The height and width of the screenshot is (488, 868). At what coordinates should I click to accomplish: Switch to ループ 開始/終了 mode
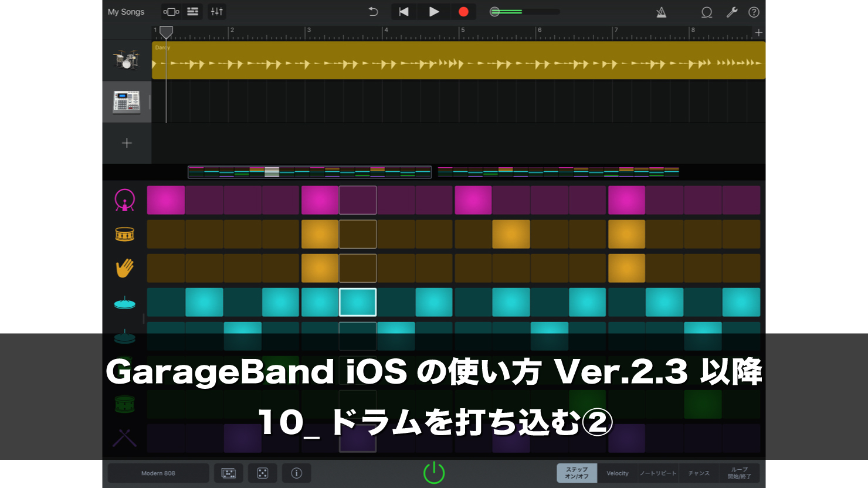pos(740,473)
